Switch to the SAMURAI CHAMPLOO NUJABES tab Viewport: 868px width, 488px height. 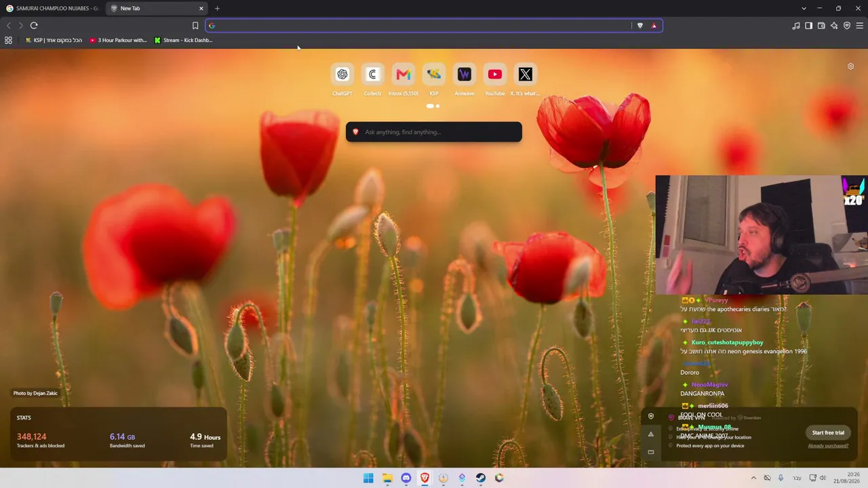click(x=52, y=8)
